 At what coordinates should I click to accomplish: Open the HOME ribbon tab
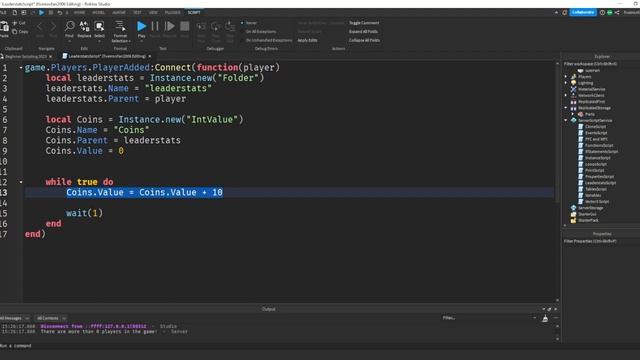click(x=80, y=13)
